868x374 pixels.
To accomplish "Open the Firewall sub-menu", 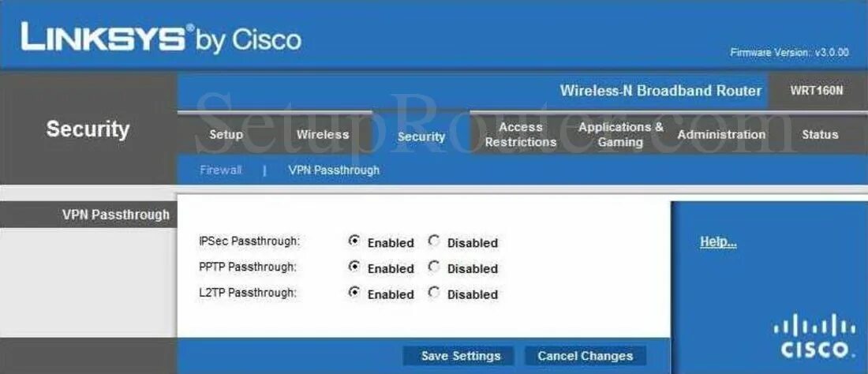I will [x=220, y=170].
